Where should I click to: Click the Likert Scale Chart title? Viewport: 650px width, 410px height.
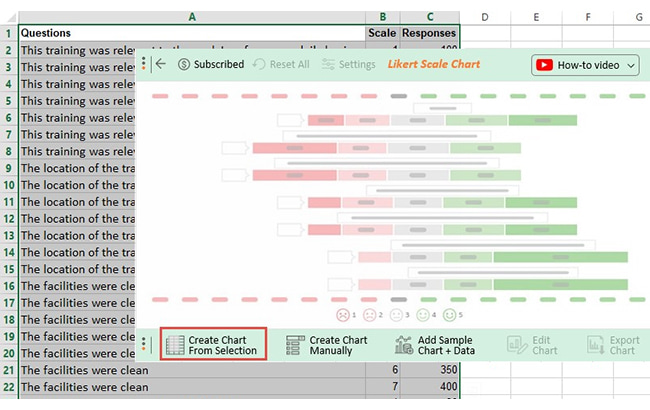[x=434, y=64]
